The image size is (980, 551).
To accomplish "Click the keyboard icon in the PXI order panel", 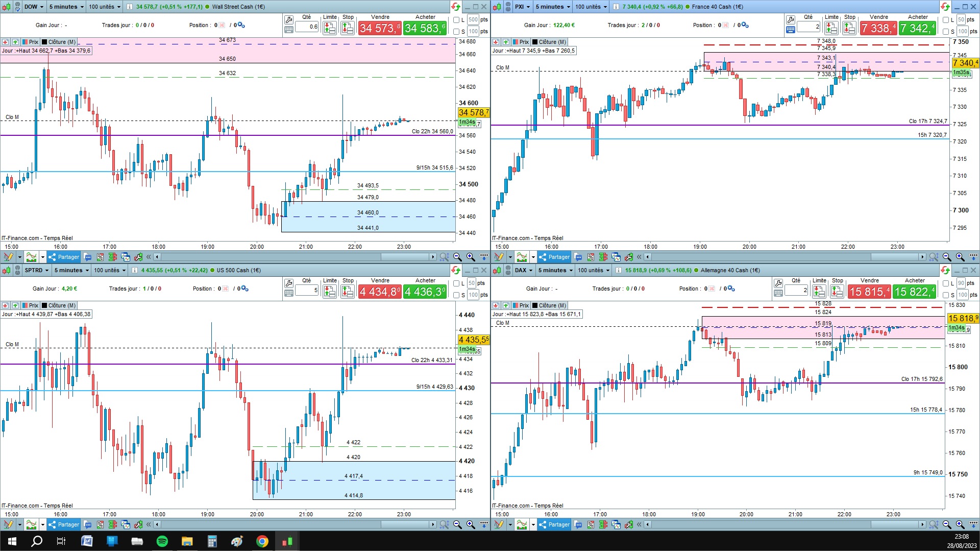I will (x=791, y=30).
